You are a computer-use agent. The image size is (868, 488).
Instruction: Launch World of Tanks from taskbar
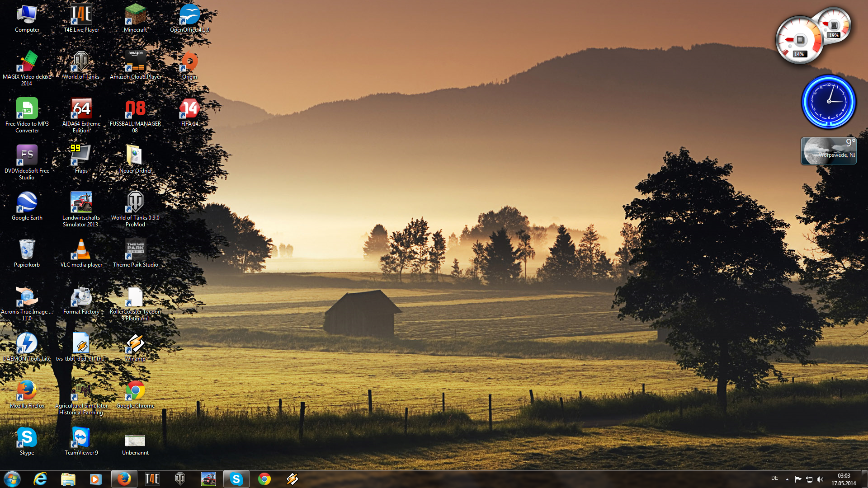tap(180, 479)
